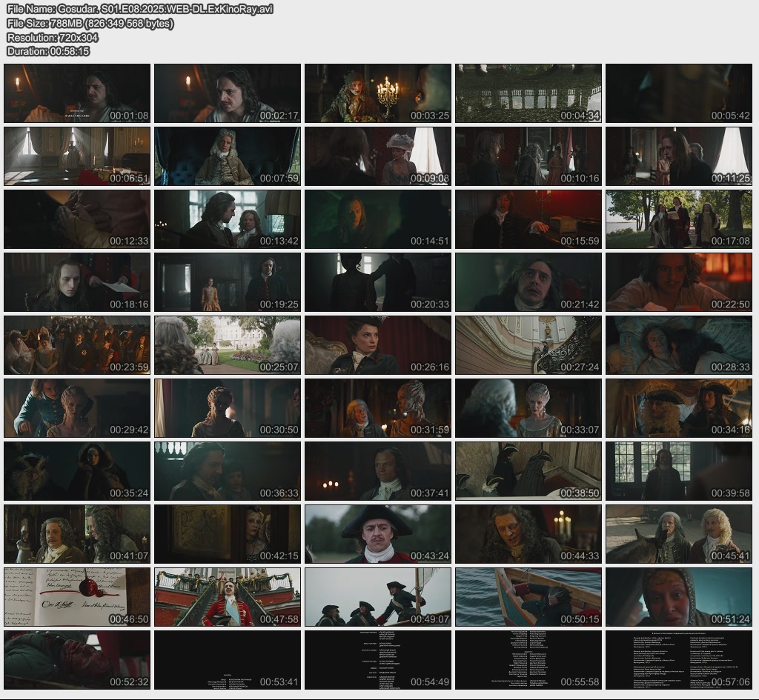Open the crowd scene thumbnail at 00:23:59
The height and width of the screenshot is (700, 759).
click(x=77, y=345)
